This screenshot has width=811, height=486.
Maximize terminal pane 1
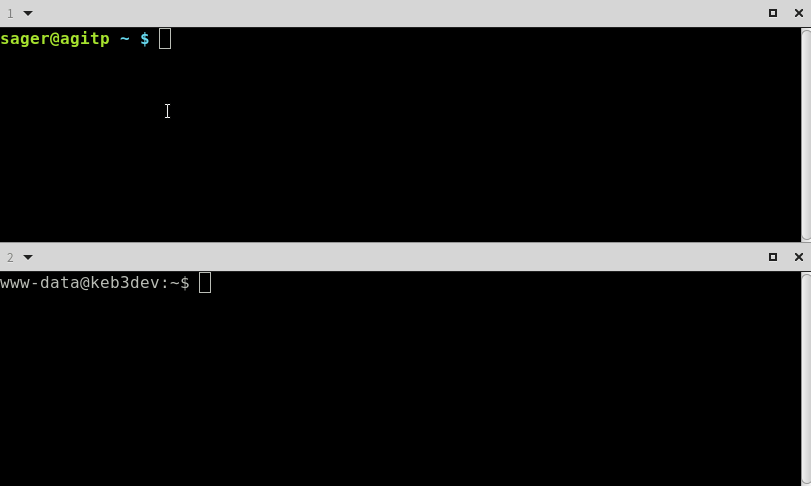click(773, 13)
